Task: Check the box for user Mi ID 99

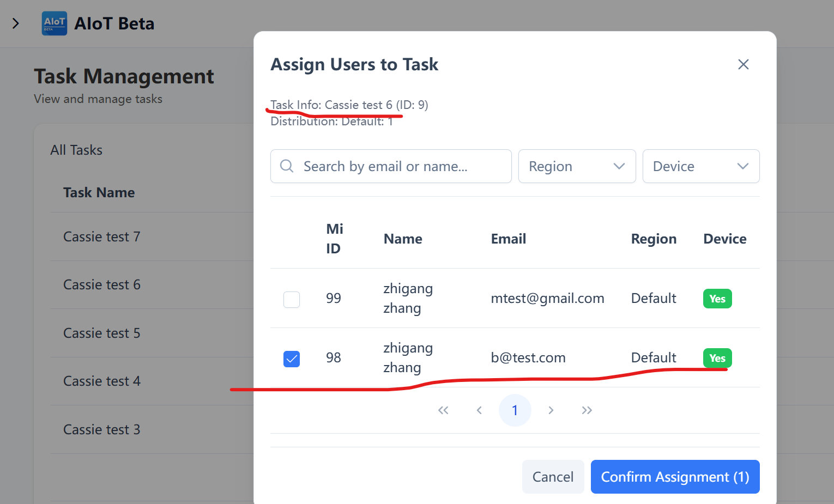Action: [292, 299]
